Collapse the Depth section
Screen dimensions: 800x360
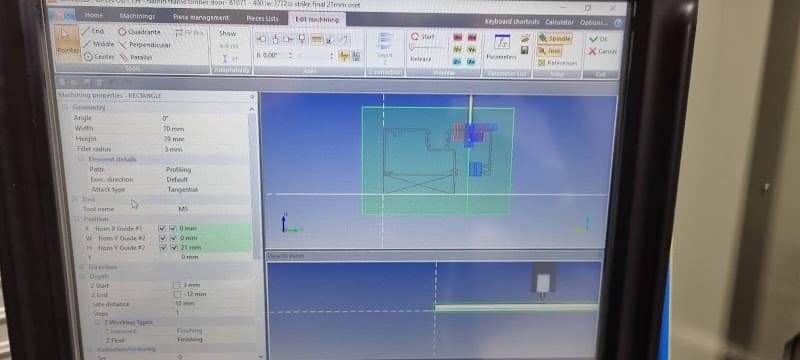coord(82,276)
